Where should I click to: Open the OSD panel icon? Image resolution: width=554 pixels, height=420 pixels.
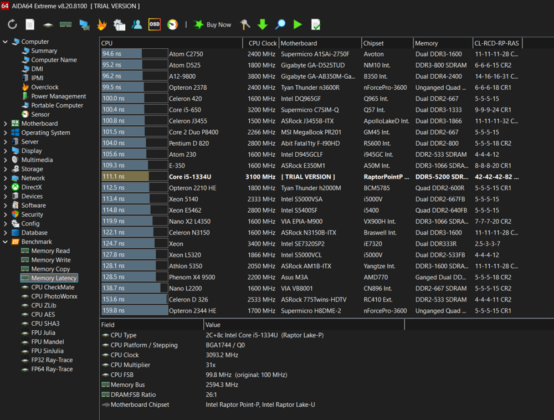(154, 24)
